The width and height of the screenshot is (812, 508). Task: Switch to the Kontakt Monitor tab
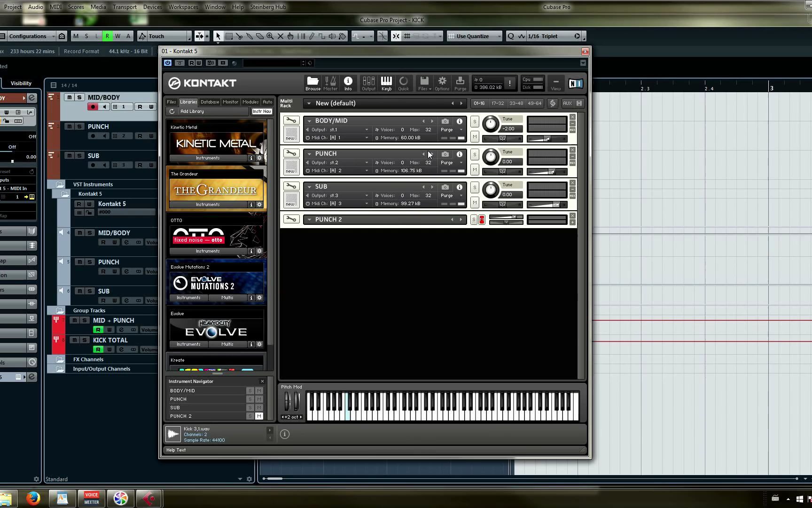(x=230, y=102)
